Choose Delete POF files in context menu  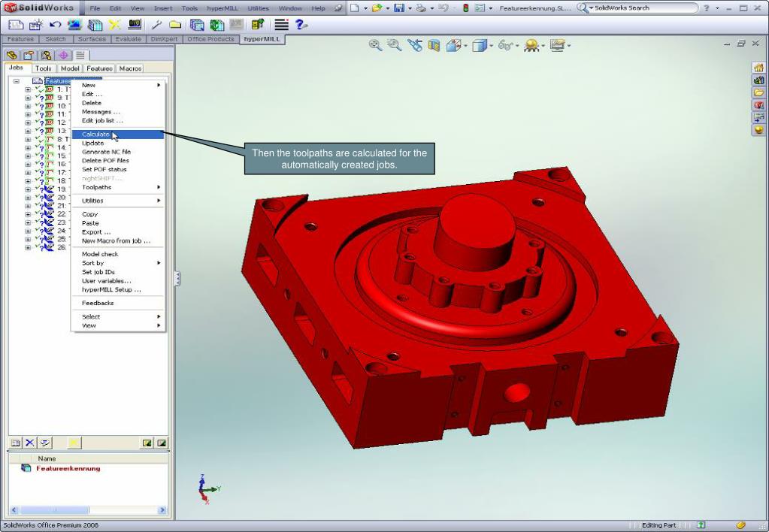[118, 161]
